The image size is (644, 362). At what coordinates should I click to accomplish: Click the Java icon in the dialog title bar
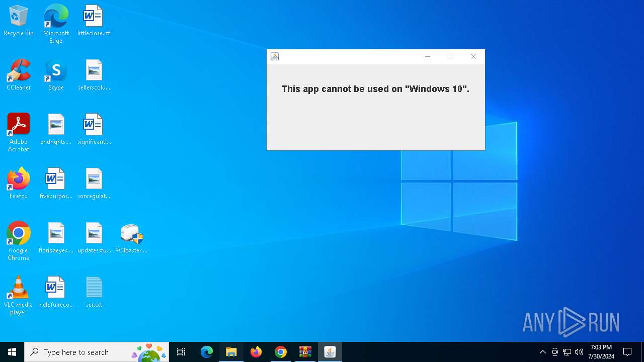275,56
